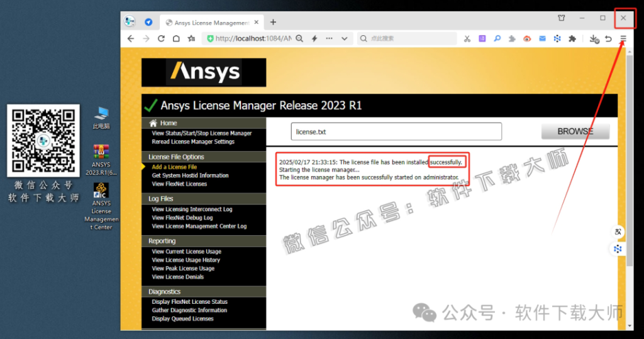Open the skin shirt icon in title bar
The height and width of the screenshot is (339, 644).
(x=562, y=18)
